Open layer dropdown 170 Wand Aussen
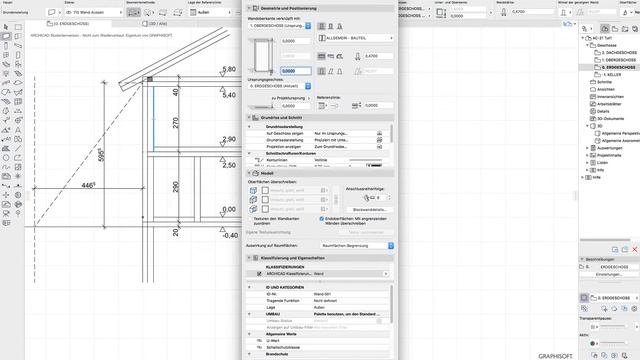This screenshot has height=360, width=640. pyautogui.click(x=94, y=12)
